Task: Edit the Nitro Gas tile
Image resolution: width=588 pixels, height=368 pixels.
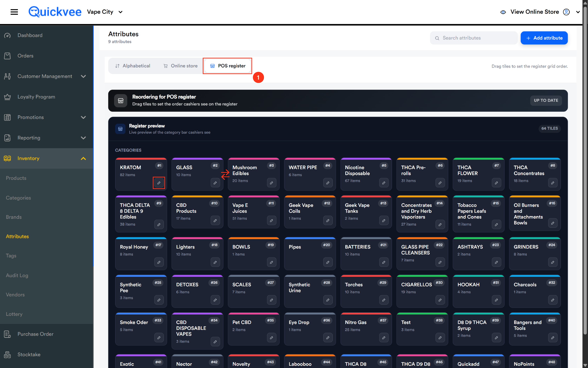Action: [384, 338]
